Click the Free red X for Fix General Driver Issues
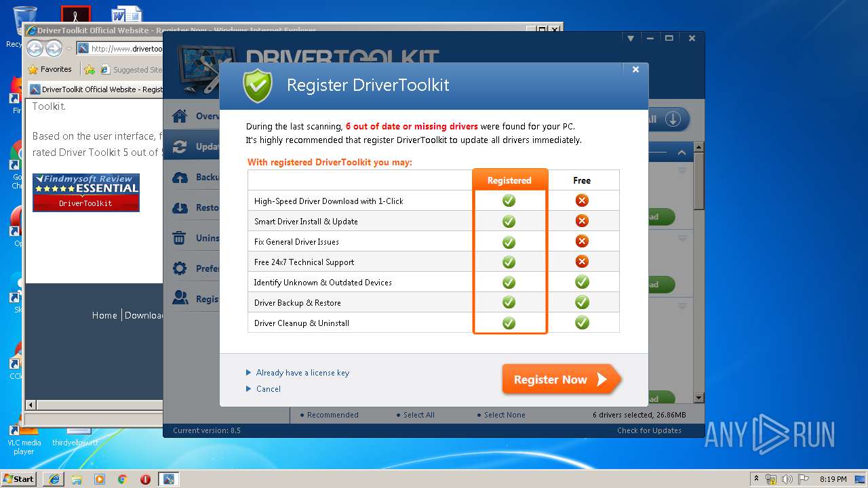The width and height of the screenshot is (868, 488). (582, 241)
